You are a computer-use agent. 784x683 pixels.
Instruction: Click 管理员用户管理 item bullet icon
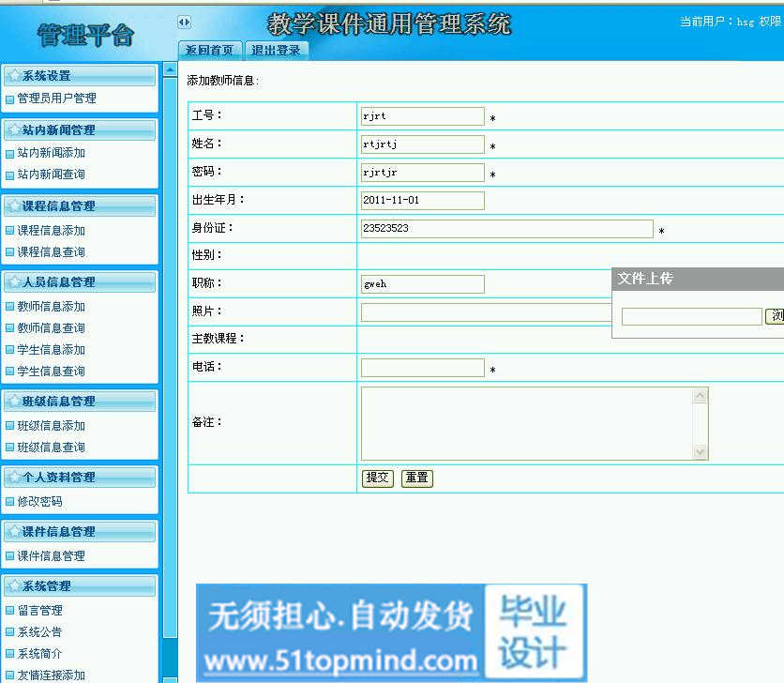point(9,99)
